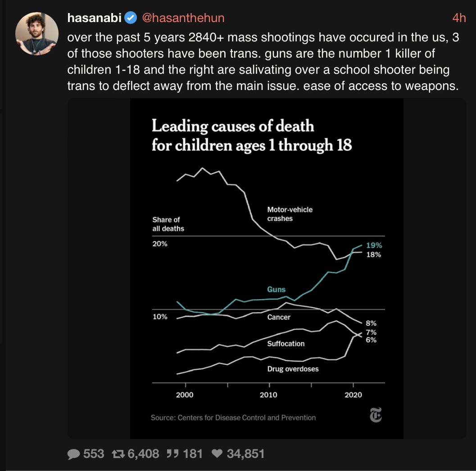Click the 34,851 likes count
This screenshot has height=471, width=476.
point(245,454)
